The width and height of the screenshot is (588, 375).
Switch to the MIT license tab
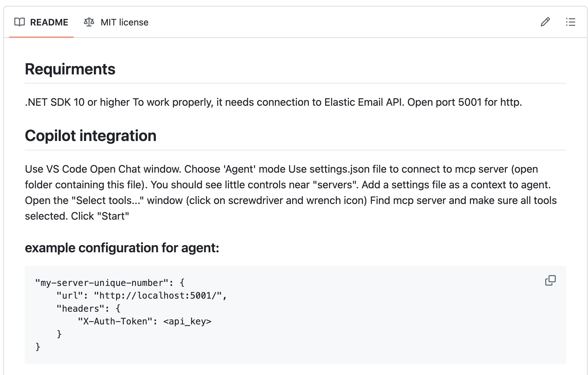click(x=116, y=22)
